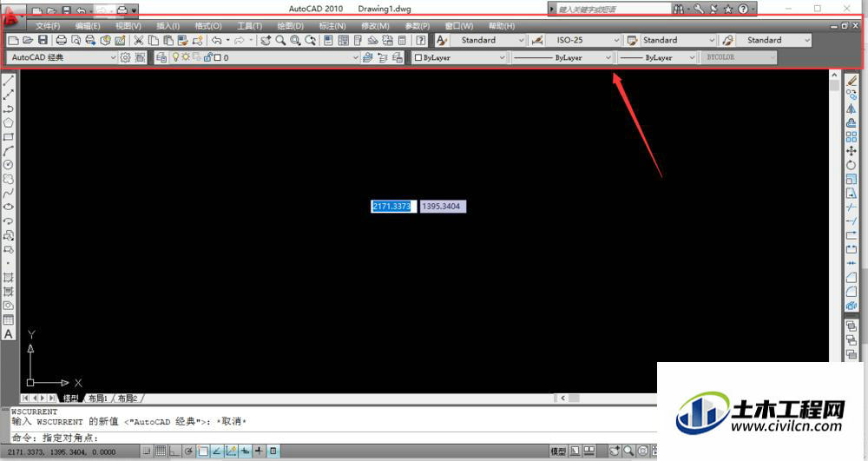Click the Undo arrow icon
The width and height of the screenshot is (868, 461).
[x=216, y=41]
